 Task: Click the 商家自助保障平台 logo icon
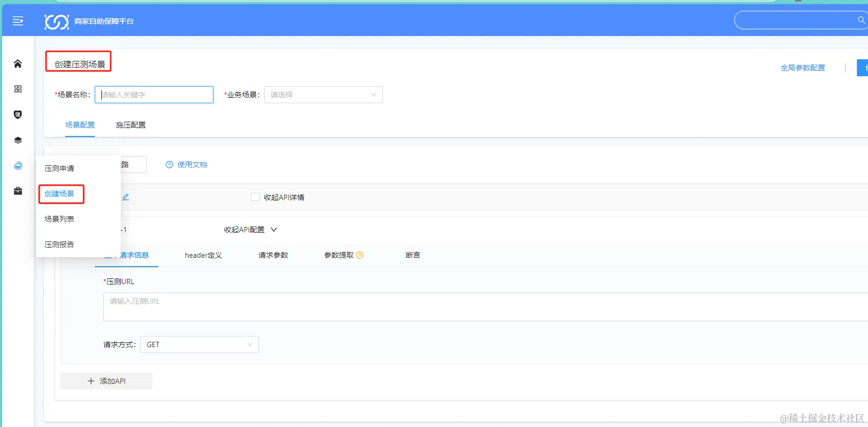(x=57, y=22)
